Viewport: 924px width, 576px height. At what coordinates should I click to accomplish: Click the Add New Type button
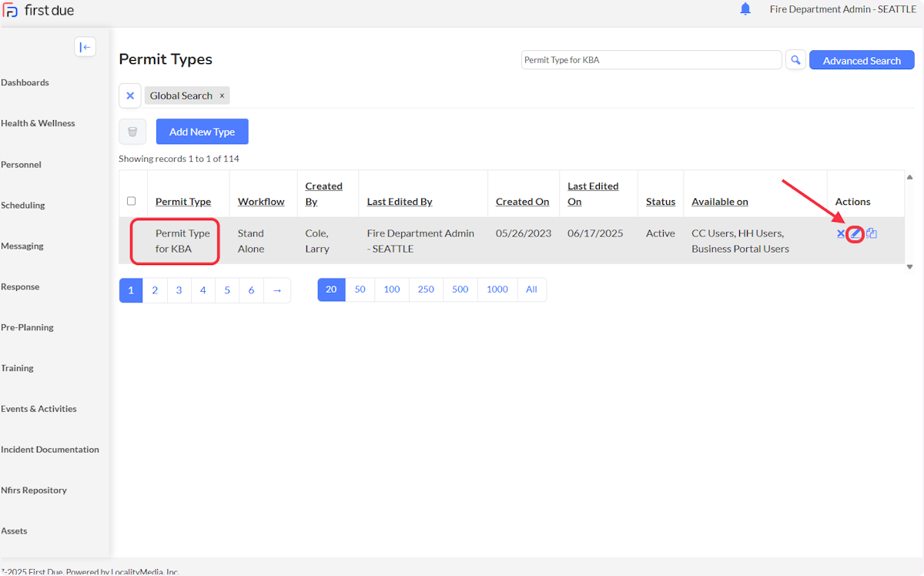202,132
